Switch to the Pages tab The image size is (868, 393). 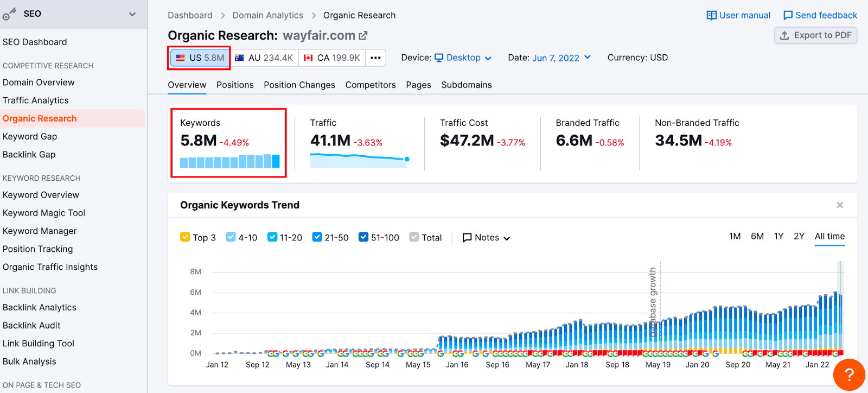click(x=418, y=85)
